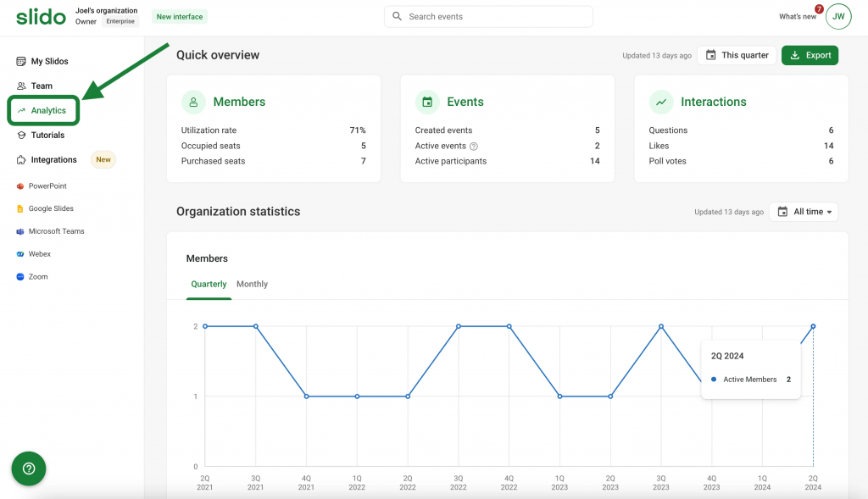Image resolution: width=868 pixels, height=499 pixels.
Task: Click the Microsoft Teams integration icon
Action: [20, 232]
